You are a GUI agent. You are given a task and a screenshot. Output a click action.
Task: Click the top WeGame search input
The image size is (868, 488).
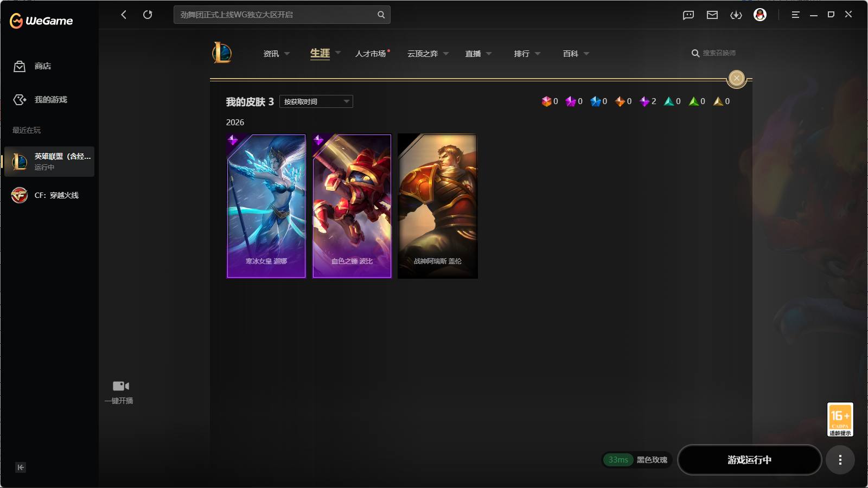282,15
